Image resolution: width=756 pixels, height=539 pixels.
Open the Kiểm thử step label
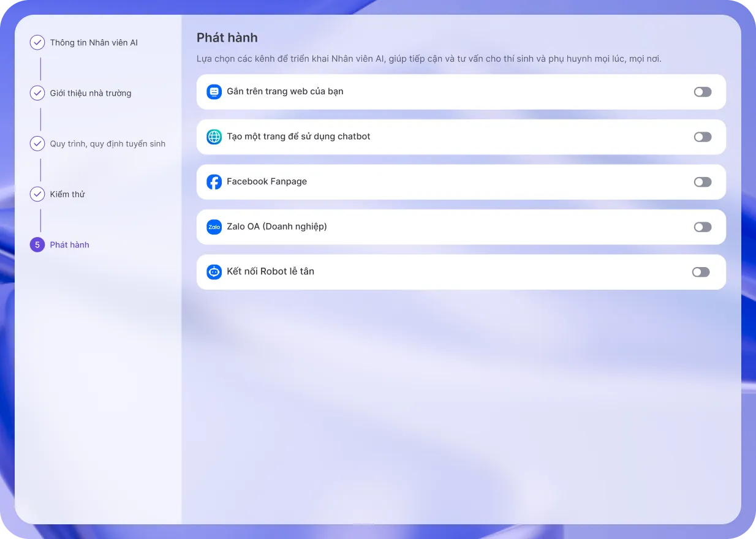click(x=67, y=194)
